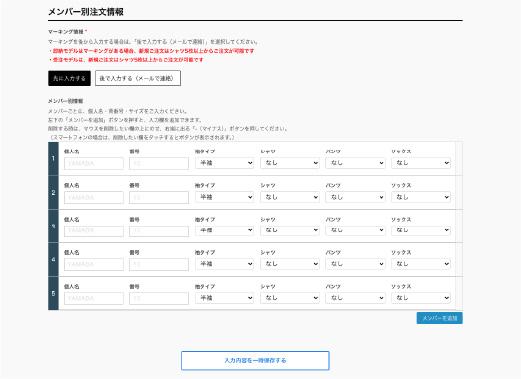The width and height of the screenshot is (521, 379).
Task: Select member row number 3 tab
Action: (x=53, y=226)
